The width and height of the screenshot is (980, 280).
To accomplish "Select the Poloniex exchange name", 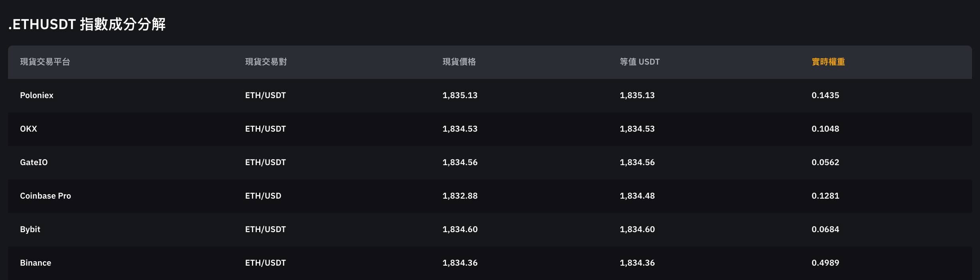I will pos(37,95).
